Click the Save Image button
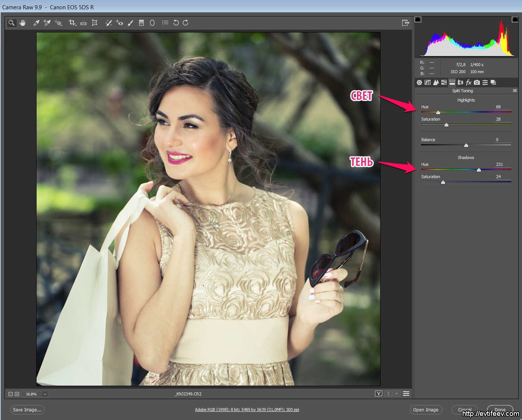The width and height of the screenshot is (522, 420). coord(27,410)
